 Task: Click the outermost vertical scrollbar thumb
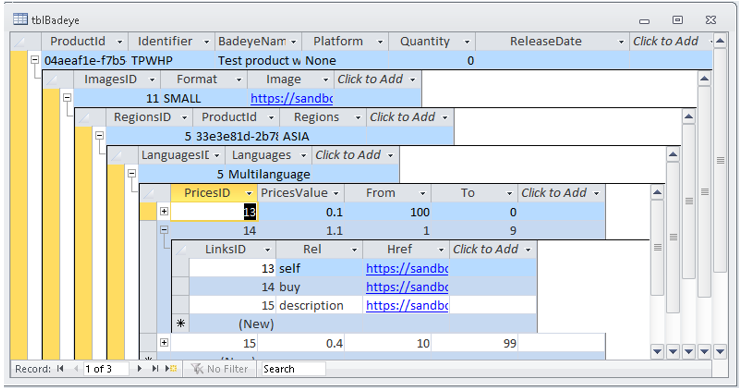point(720,160)
